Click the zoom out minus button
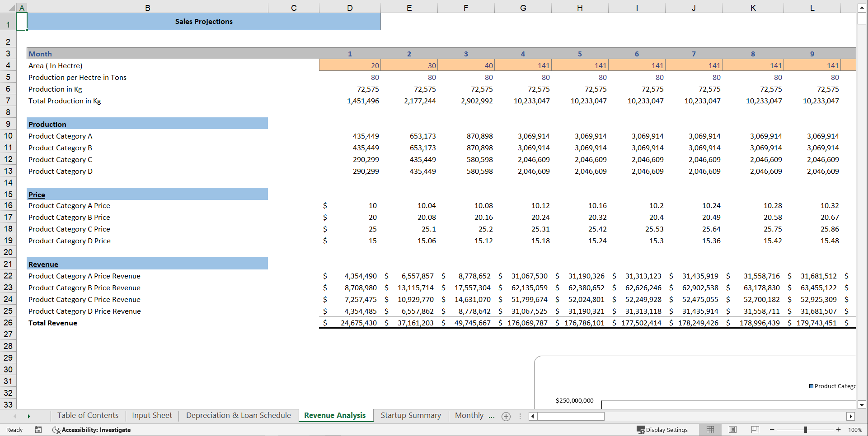This screenshot has height=436, width=868. (772, 430)
